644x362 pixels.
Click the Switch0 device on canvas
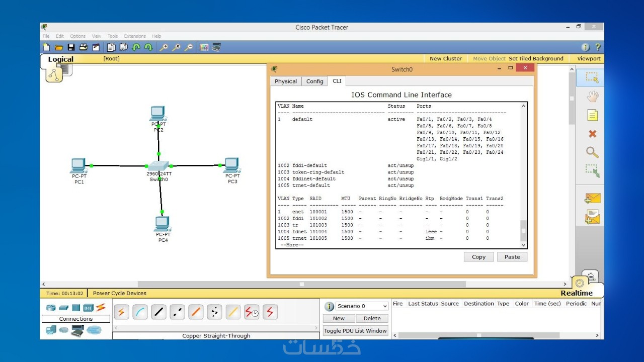pos(158,167)
